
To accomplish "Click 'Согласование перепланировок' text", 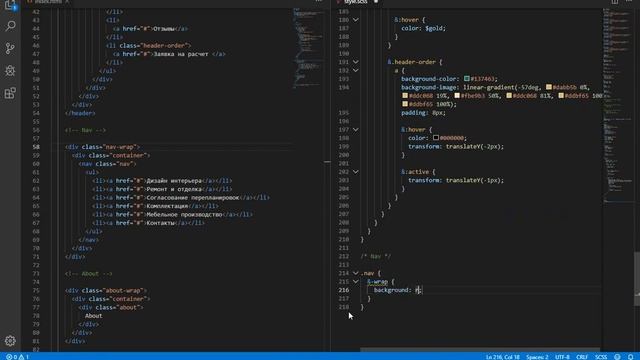I will click(x=193, y=198).
